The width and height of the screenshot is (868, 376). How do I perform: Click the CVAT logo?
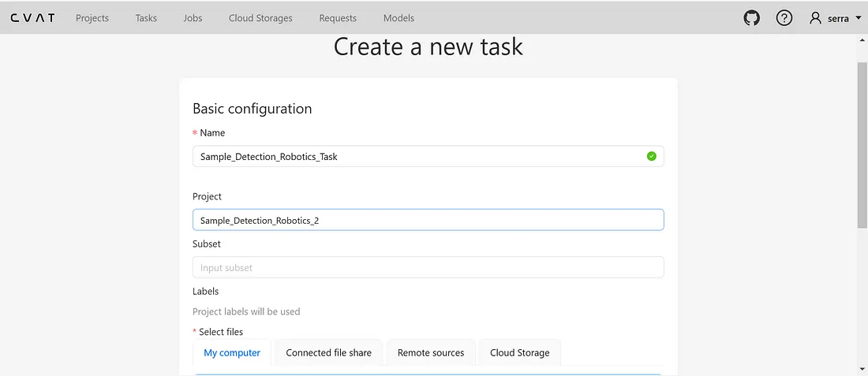32,18
